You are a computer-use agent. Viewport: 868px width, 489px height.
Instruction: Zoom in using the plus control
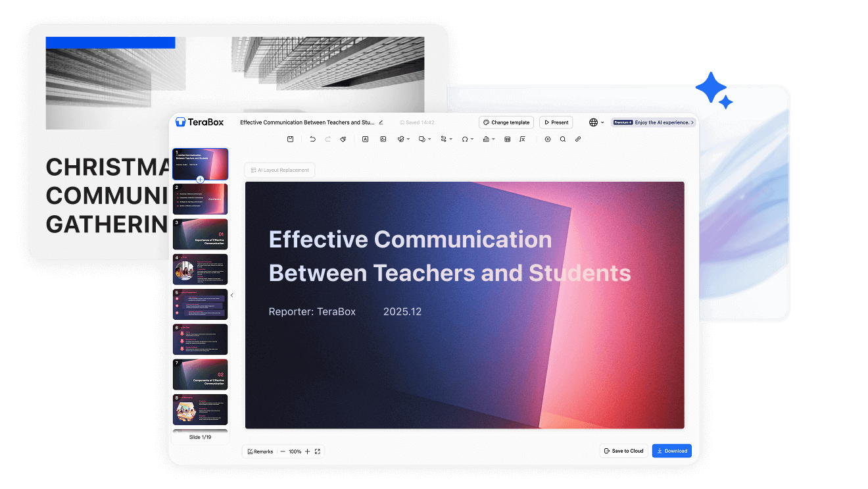(306, 451)
